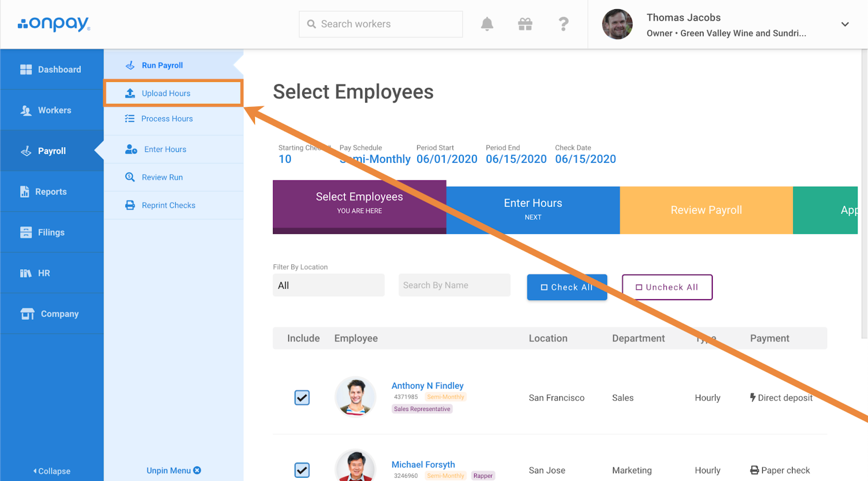
Task: Click the search magnifier icon
Action: click(311, 24)
